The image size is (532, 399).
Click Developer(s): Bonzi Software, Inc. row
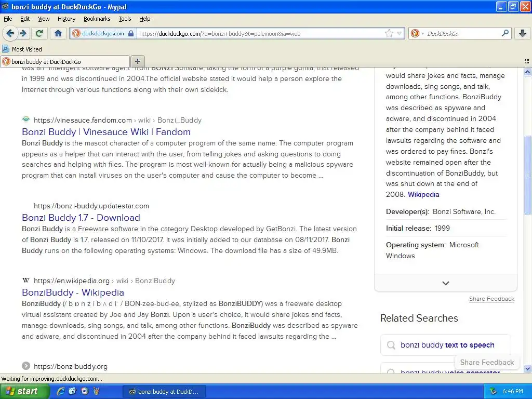[446, 211]
